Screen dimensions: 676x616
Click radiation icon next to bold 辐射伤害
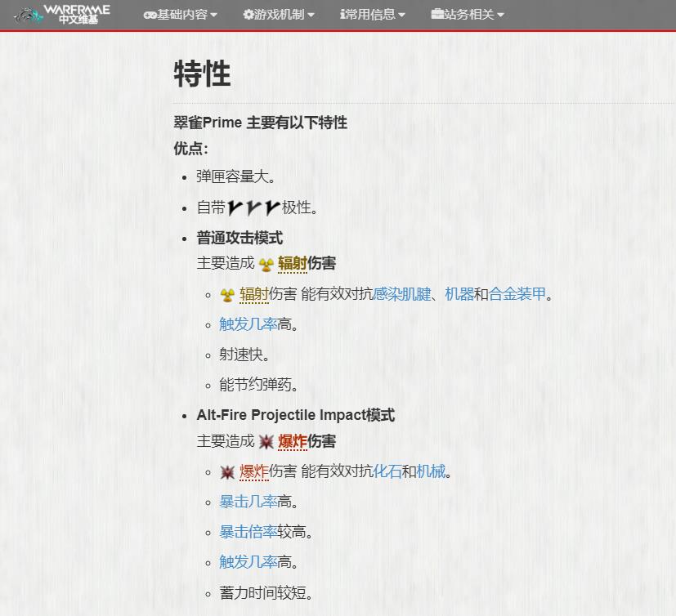tap(266, 264)
